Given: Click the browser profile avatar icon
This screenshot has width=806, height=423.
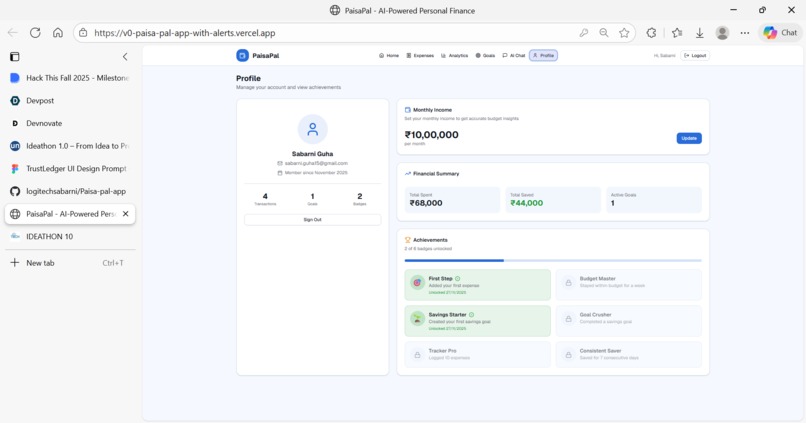Looking at the screenshot, I should [722, 33].
